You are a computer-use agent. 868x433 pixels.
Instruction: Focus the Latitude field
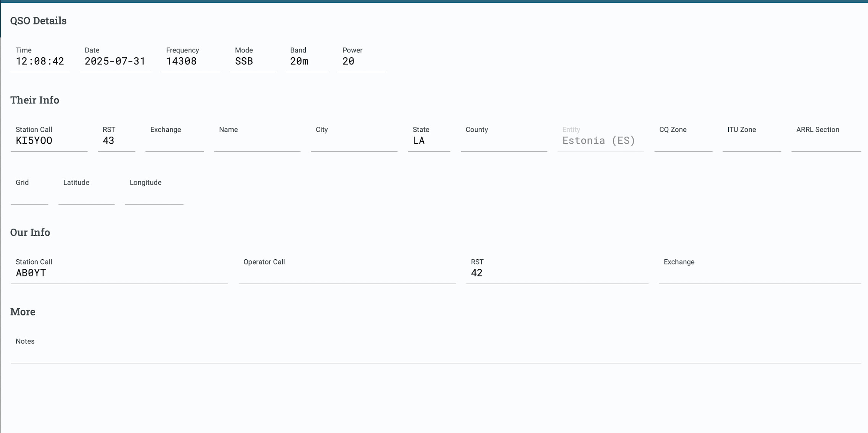(x=87, y=191)
